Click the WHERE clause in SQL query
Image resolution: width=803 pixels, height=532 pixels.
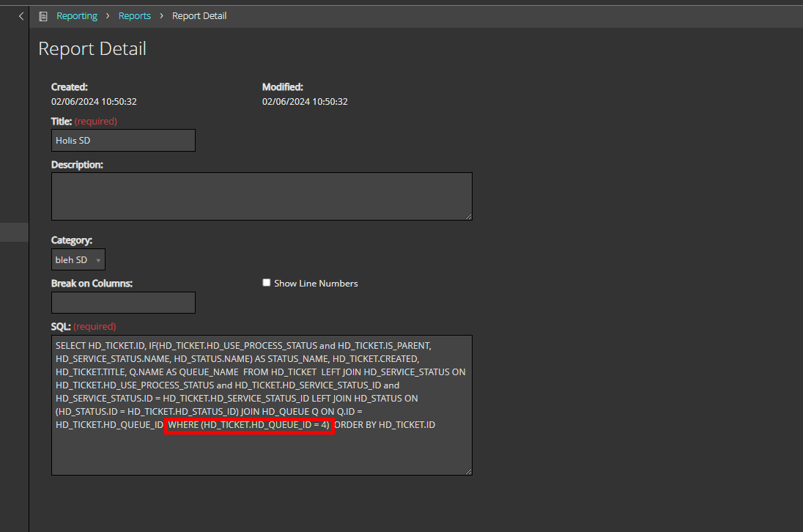pyautogui.click(x=249, y=425)
